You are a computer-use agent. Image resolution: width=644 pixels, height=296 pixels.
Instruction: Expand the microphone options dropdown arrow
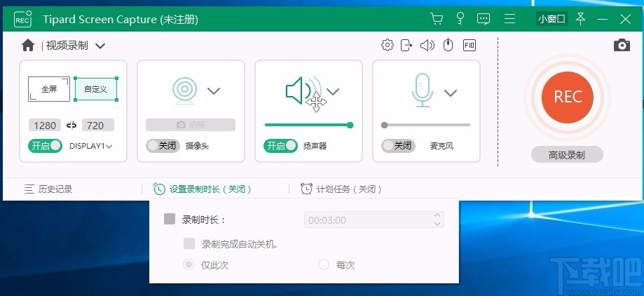point(451,93)
